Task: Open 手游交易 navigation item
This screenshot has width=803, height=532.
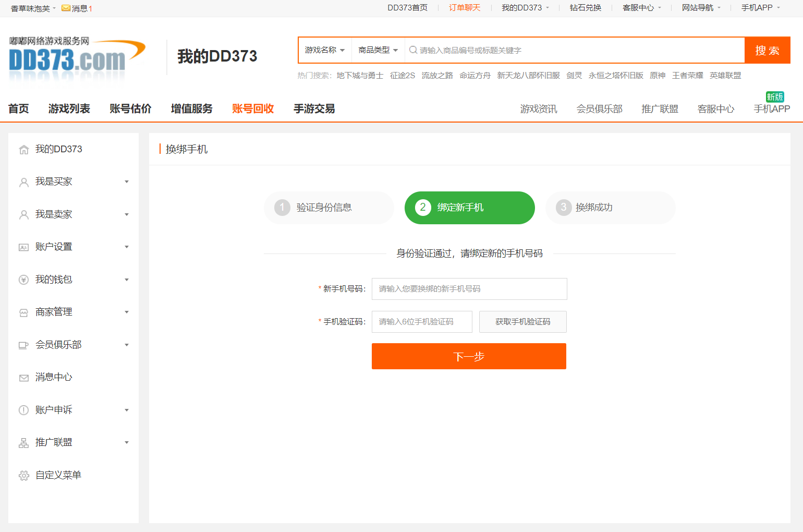Action: click(x=314, y=108)
